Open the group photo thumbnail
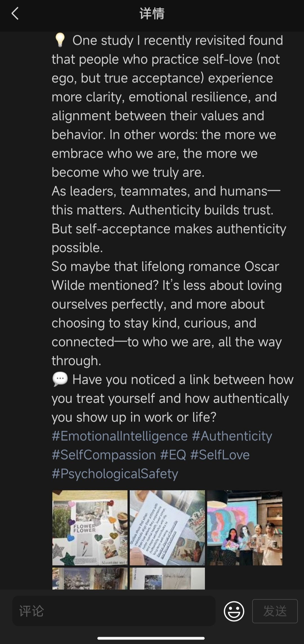304x644 pixels. pos(245,528)
